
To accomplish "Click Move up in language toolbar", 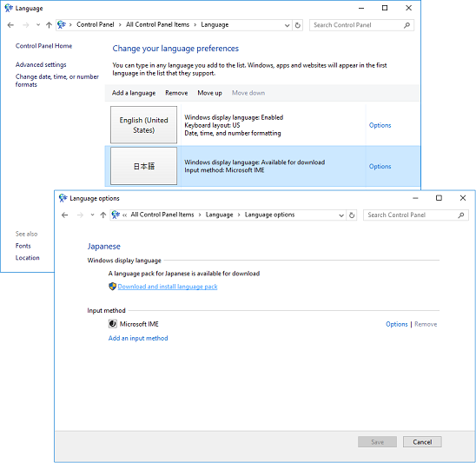I will coord(209,93).
